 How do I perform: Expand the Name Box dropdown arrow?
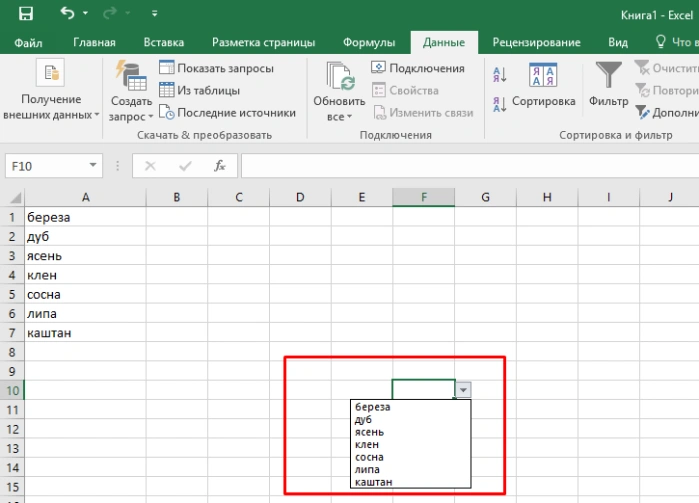(x=93, y=165)
